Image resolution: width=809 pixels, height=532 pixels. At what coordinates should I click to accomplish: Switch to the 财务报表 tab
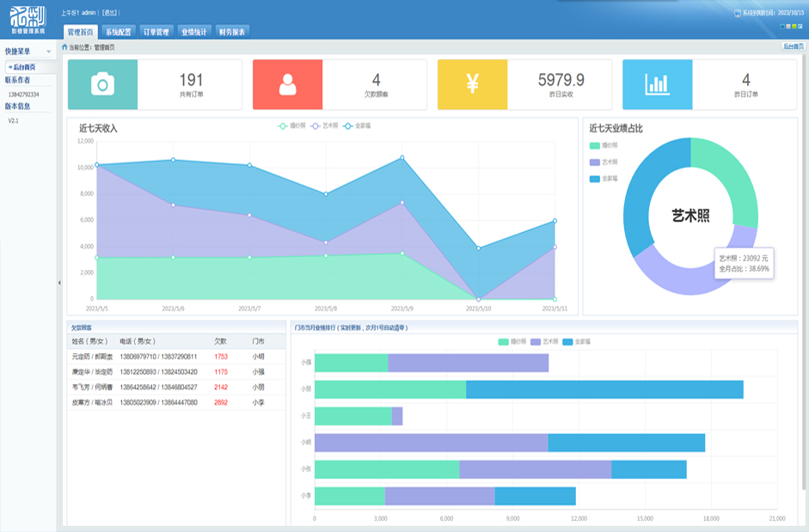231,32
